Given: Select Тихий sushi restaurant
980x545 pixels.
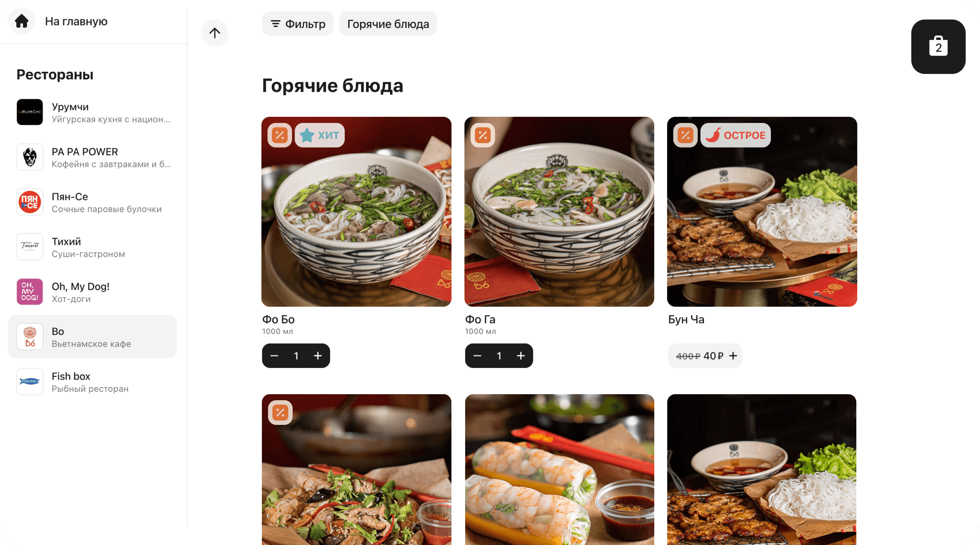Looking at the screenshot, I should (93, 247).
